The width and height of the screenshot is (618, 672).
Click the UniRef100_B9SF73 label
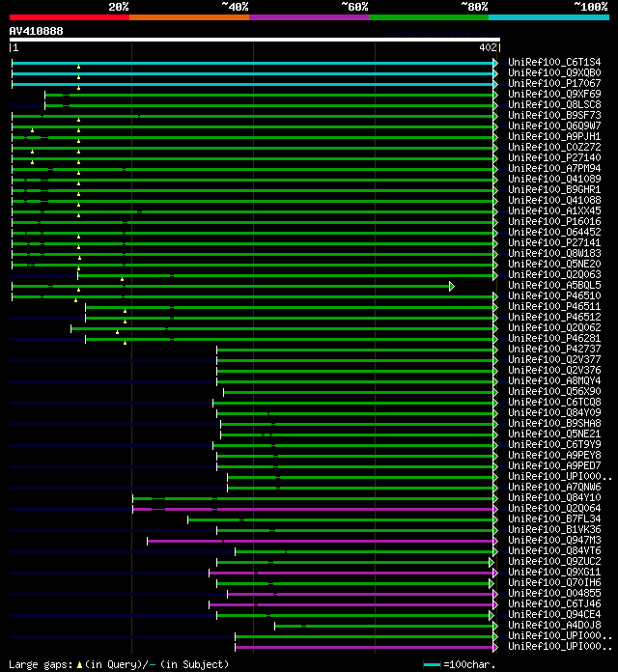coord(554,116)
